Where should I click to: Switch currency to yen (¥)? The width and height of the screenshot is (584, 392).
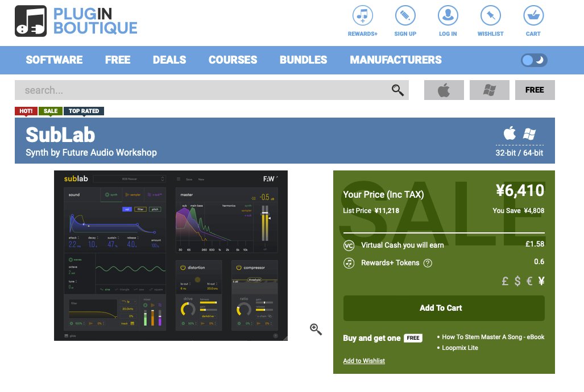tap(541, 281)
